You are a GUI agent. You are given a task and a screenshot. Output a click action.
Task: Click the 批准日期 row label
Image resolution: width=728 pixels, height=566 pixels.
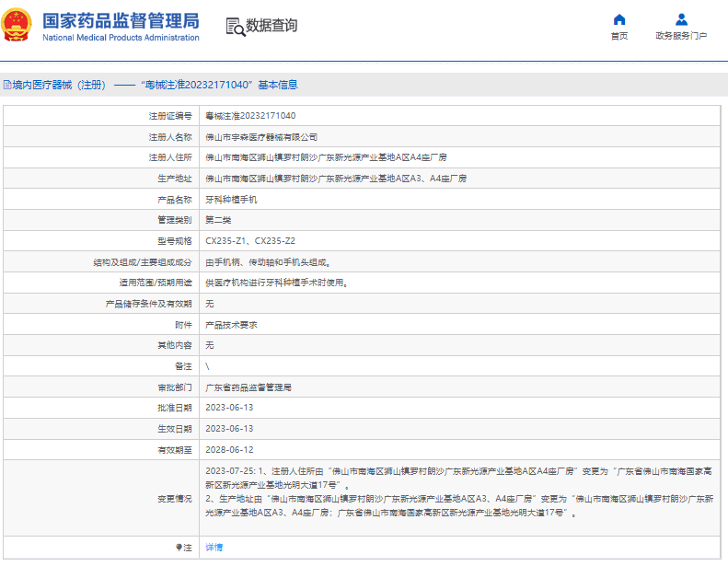tap(175, 408)
